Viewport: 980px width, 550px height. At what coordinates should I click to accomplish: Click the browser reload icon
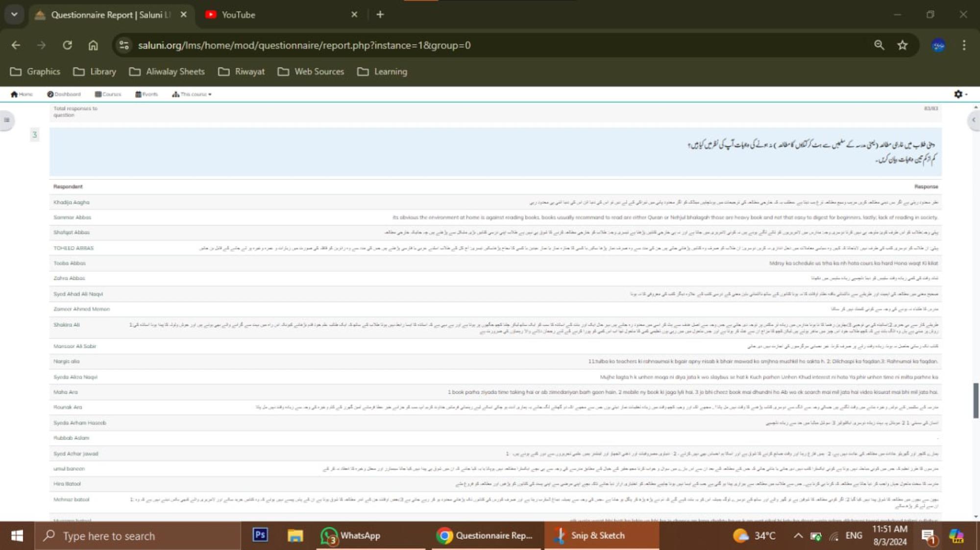[x=67, y=45]
